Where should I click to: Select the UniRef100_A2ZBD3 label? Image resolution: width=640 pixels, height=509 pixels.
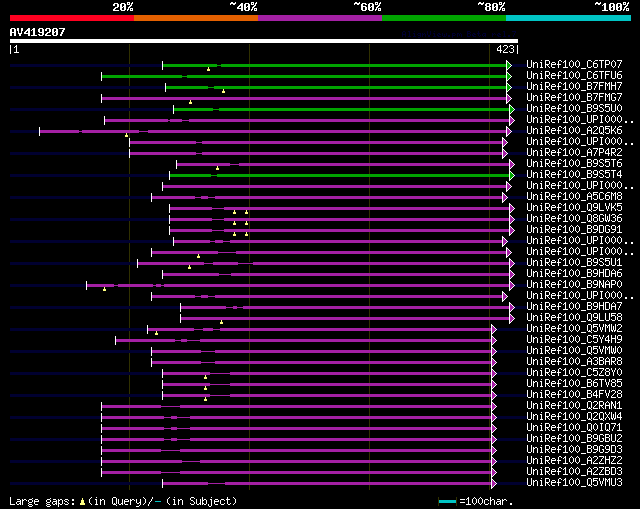(x=574, y=472)
